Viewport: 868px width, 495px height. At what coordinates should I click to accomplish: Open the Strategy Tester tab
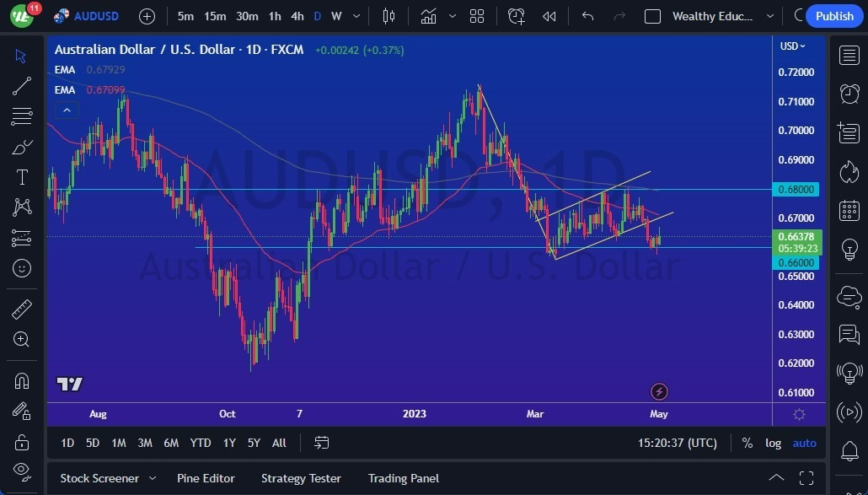[301, 478]
